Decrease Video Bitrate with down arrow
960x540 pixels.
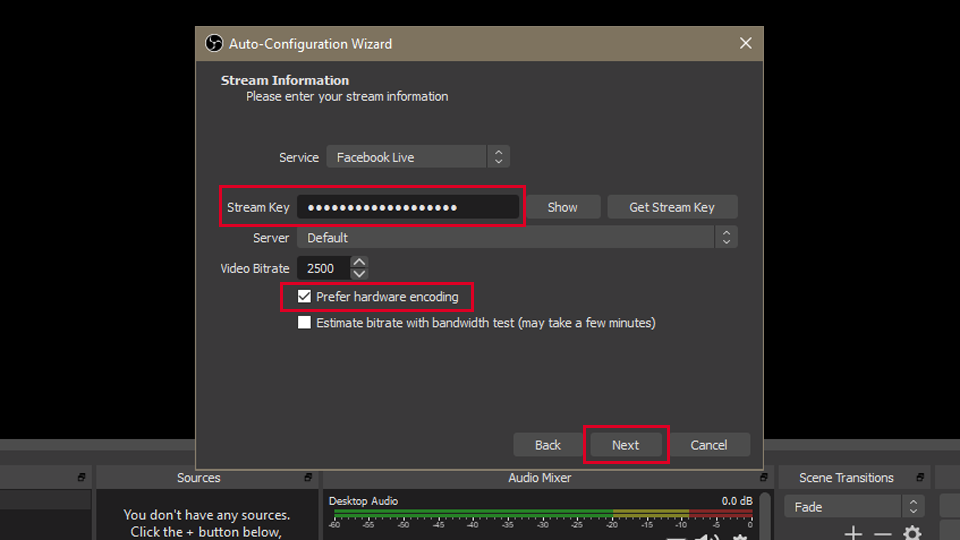click(x=359, y=274)
